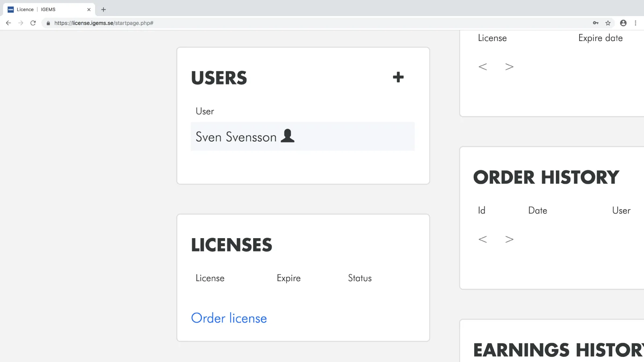This screenshot has width=644, height=362.
Task: Open a new browser tab
Action: point(103,9)
